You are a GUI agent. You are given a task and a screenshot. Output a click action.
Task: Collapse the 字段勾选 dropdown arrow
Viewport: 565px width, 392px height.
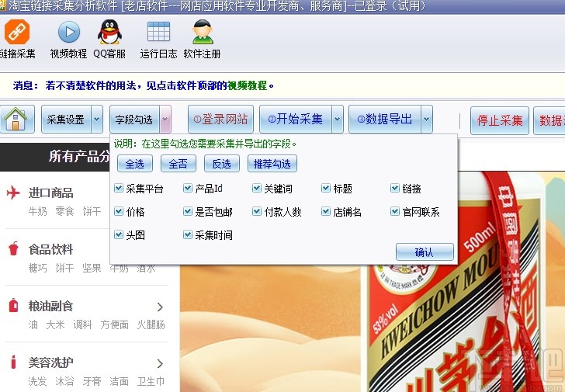pyautogui.click(x=165, y=120)
